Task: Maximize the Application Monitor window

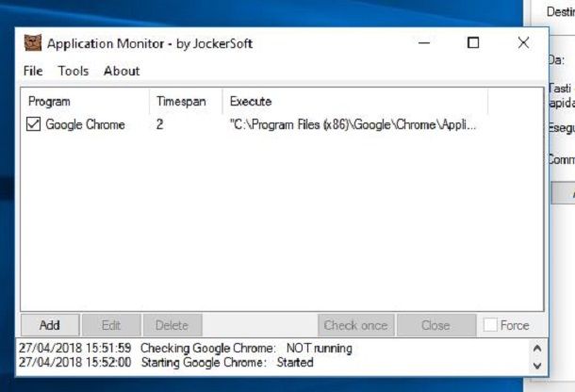Action: pyautogui.click(x=473, y=43)
